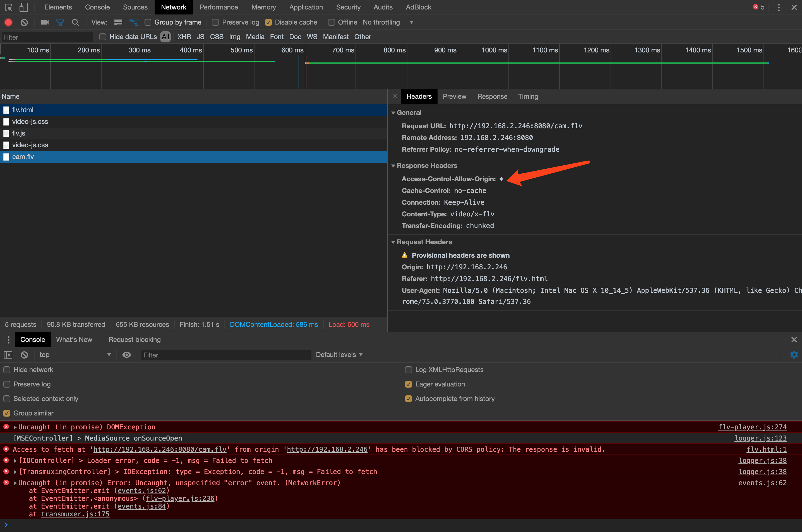Click the console Filter input field
The width and height of the screenshot is (802, 532).
point(226,355)
